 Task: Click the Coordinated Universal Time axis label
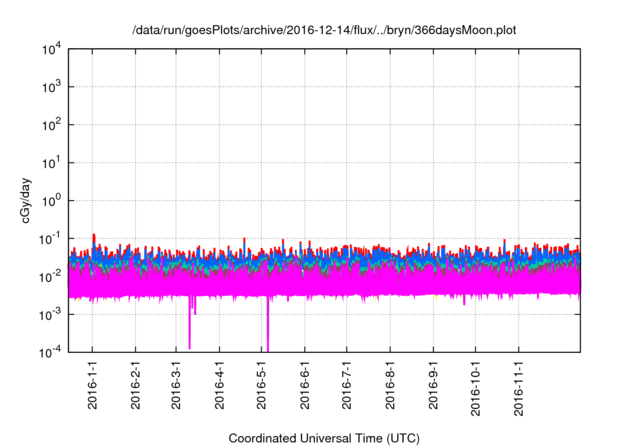coord(325,438)
